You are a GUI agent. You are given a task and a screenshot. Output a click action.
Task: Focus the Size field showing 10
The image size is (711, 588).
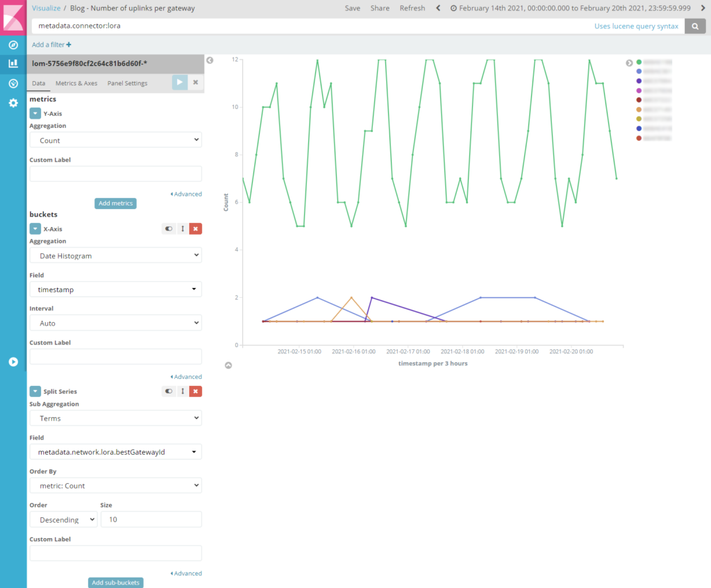click(x=151, y=519)
